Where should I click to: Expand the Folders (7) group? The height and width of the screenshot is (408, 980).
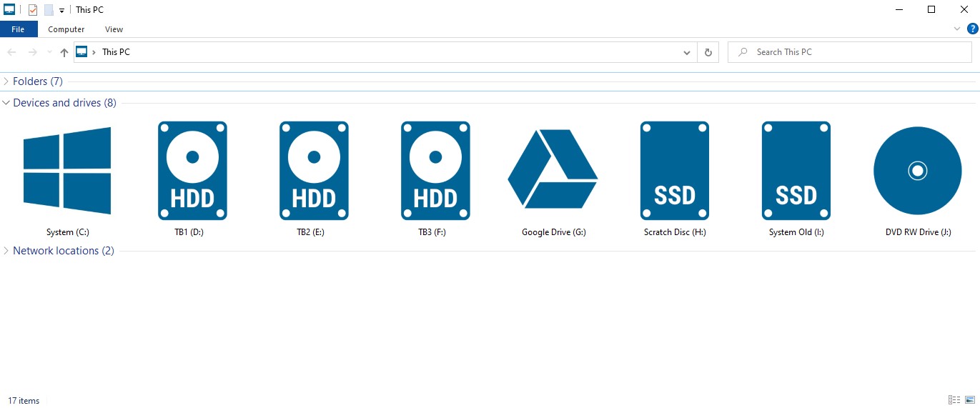pos(6,81)
